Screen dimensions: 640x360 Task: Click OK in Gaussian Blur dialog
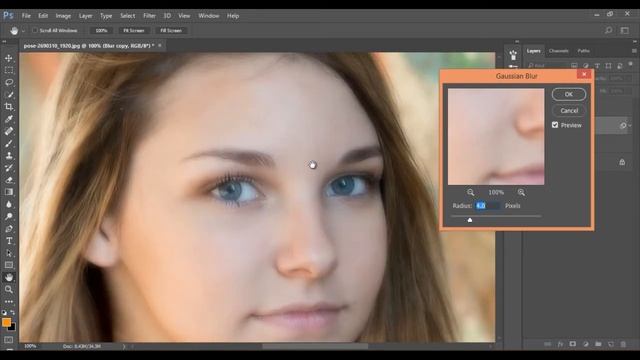569,94
